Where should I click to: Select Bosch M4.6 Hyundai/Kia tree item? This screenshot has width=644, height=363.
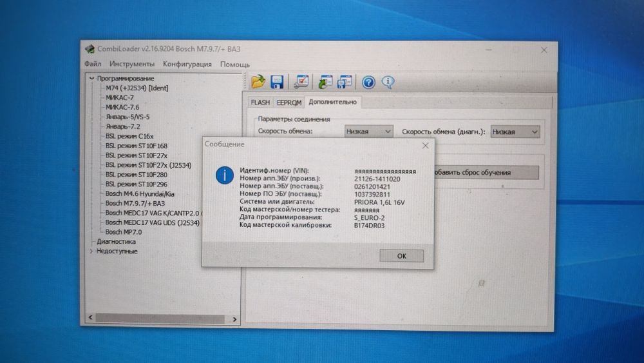point(140,193)
